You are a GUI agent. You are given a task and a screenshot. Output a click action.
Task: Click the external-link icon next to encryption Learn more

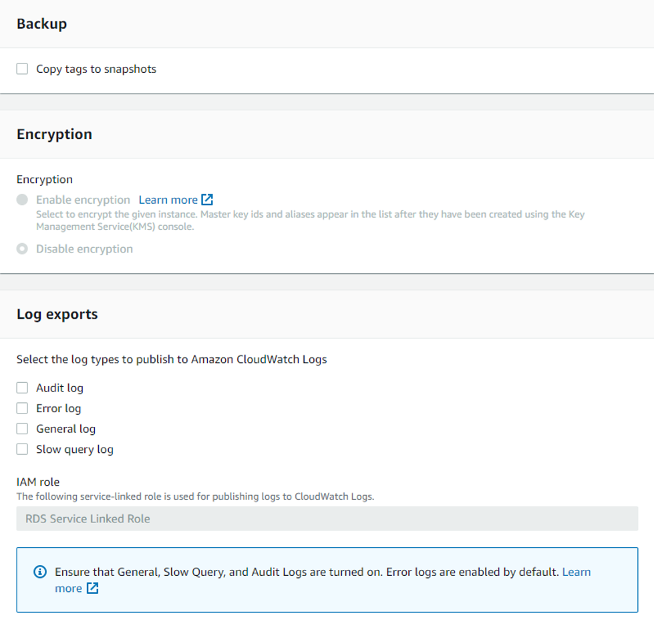[207, 200]
